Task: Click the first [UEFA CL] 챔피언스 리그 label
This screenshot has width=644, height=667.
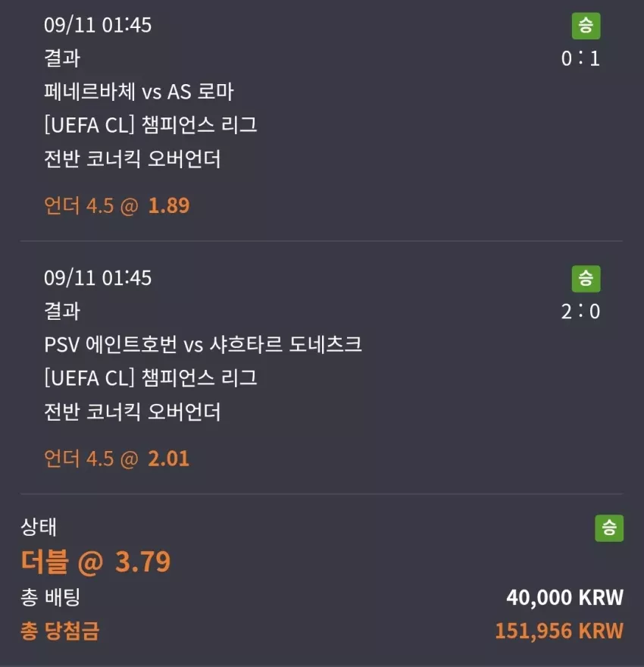Action: point(151,125)
